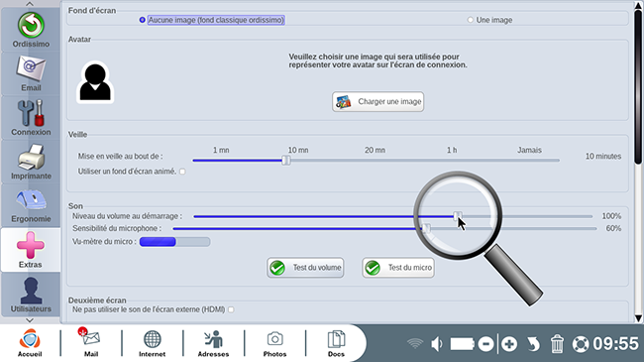Click the avatar silhouette image
644x362 pixels.
(x=95, y=82)
